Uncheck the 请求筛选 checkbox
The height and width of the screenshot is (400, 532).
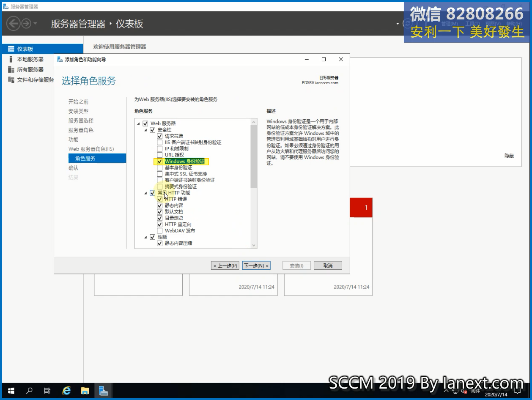pos(160,136)
